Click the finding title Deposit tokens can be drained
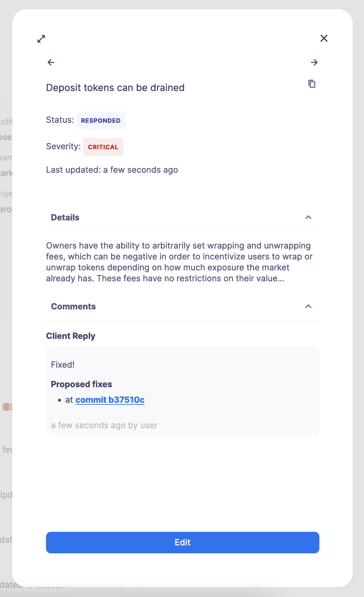The image size is (364, 597). coord(115,88)
